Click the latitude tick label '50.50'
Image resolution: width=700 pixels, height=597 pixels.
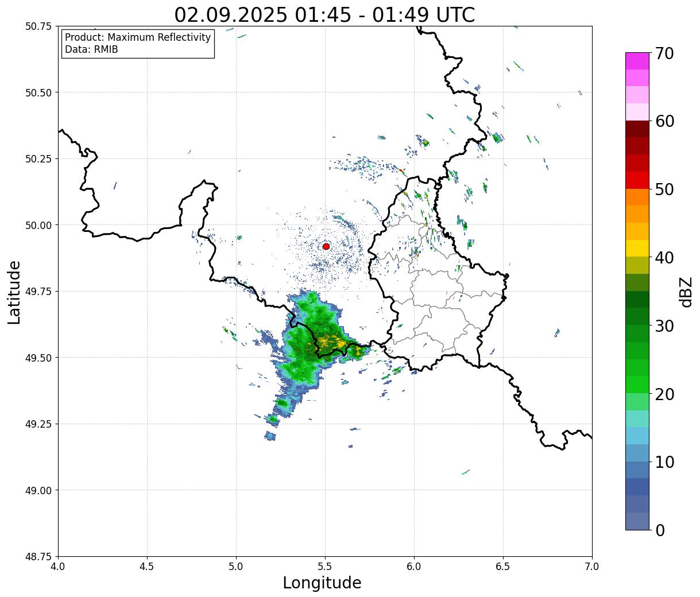pos(38,92)
